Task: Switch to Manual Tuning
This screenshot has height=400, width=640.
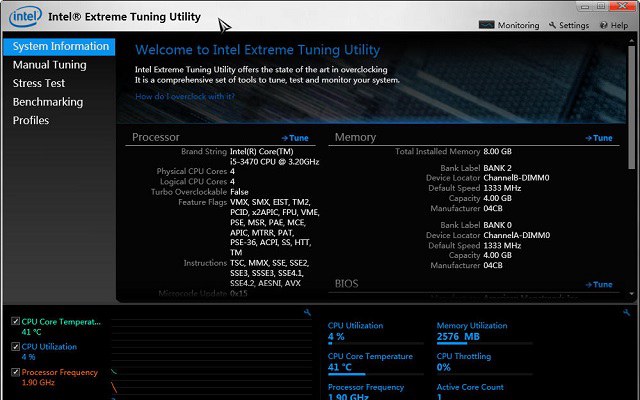Action: pos(49,65)
